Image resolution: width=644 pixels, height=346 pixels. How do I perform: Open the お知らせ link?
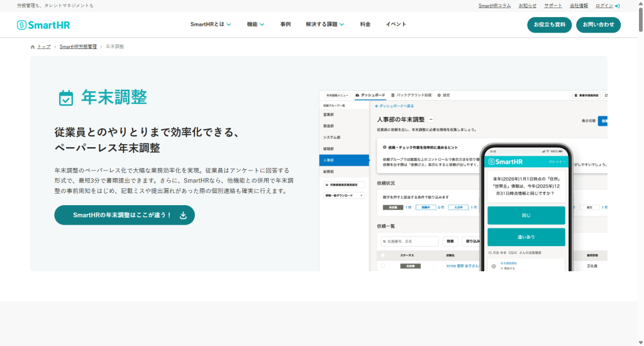(x=528, y=6)
